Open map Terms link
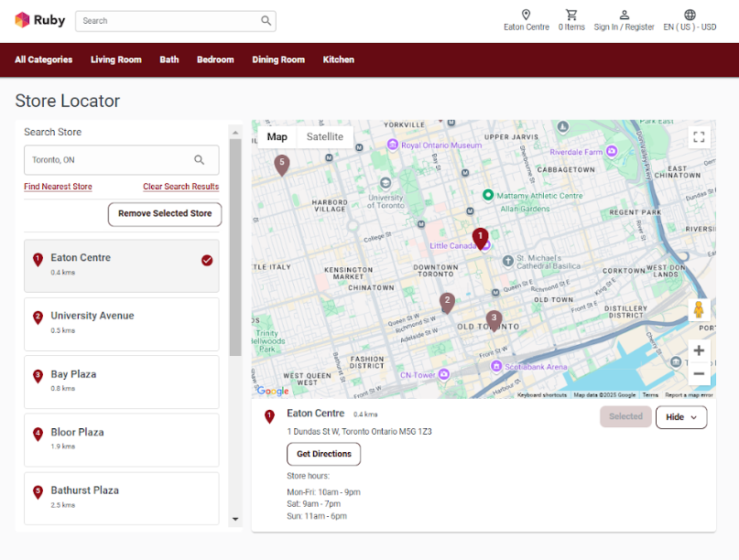This screenshot has width=739, height=560. 650,395
